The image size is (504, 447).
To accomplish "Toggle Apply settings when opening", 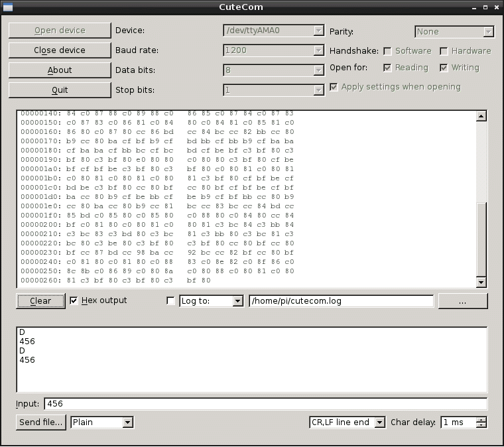I will point(334,87).
